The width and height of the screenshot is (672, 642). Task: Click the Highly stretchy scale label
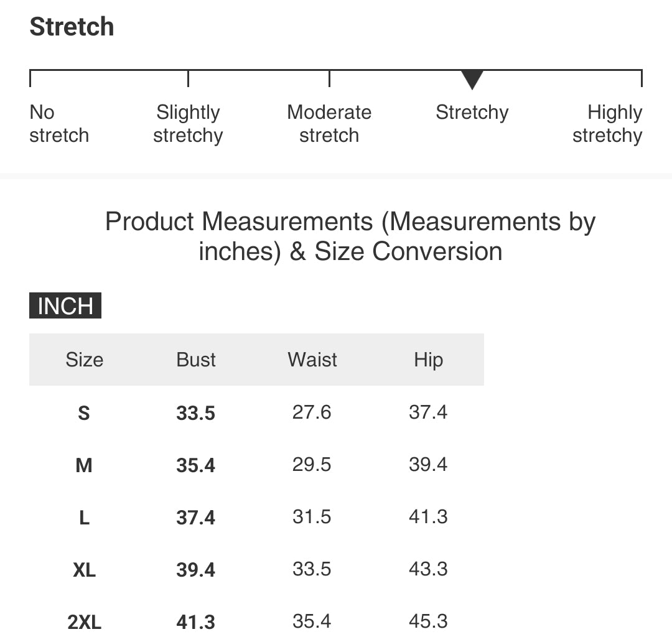click(607, 124)
